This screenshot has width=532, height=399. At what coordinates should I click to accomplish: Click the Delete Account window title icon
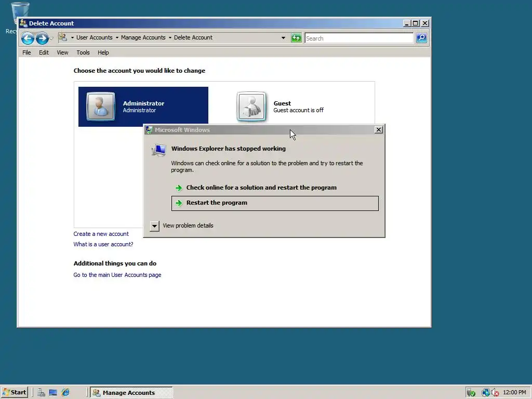pos(23,23)
